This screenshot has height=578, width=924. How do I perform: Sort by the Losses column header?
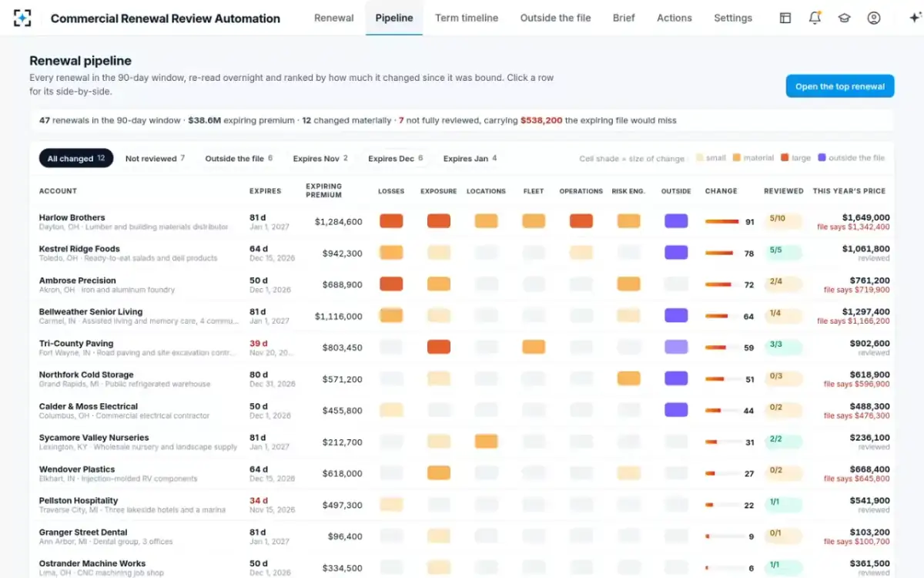(x=391, y=191)
